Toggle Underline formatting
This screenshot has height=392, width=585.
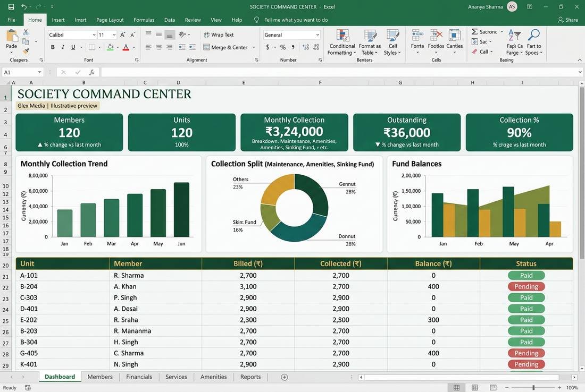tap(73, 47)
